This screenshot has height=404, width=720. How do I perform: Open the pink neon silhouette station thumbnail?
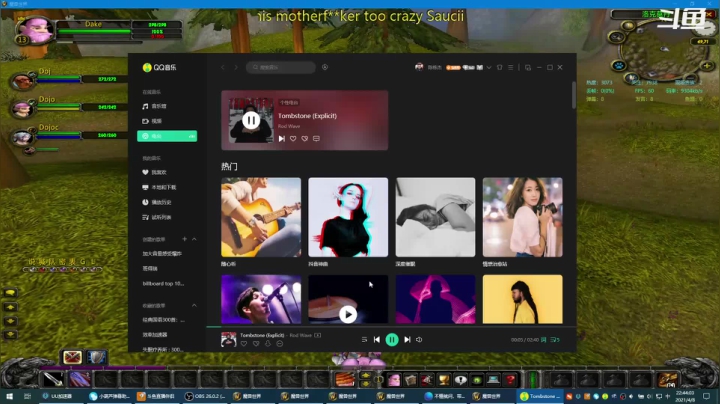coord(435,299)
